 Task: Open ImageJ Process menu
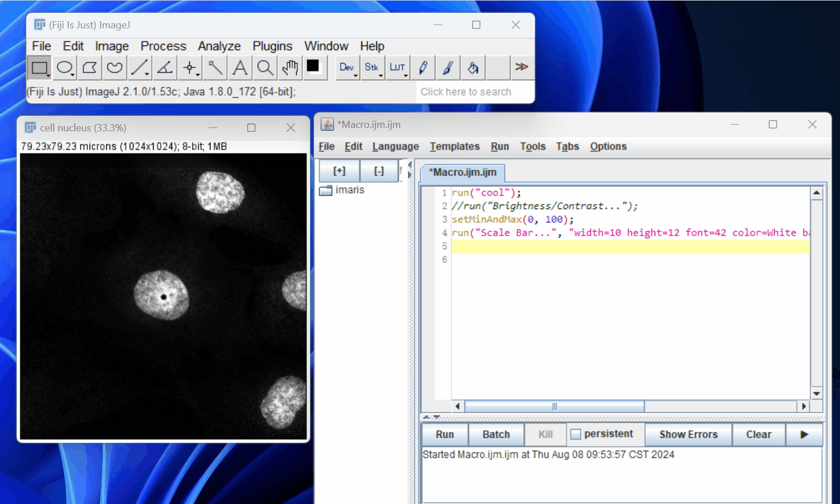[163, 46]
